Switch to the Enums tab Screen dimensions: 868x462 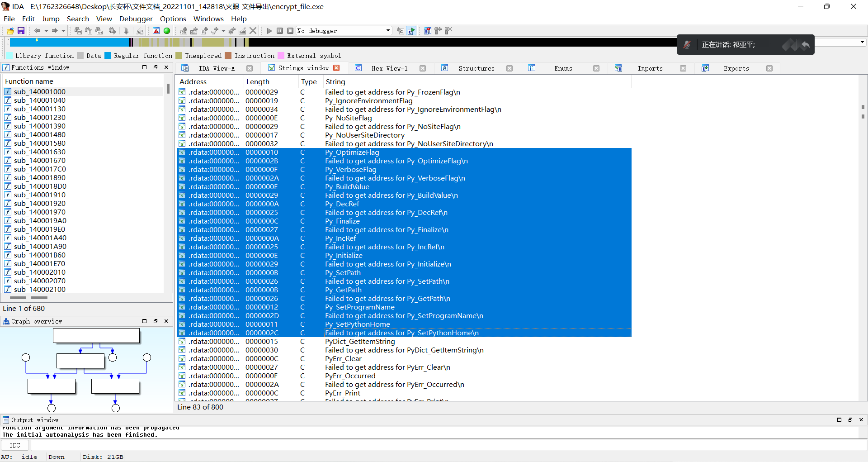click(563, 68)
